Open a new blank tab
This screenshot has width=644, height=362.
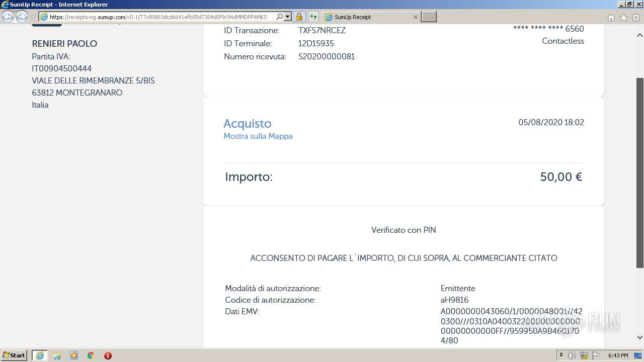(429, 17)
